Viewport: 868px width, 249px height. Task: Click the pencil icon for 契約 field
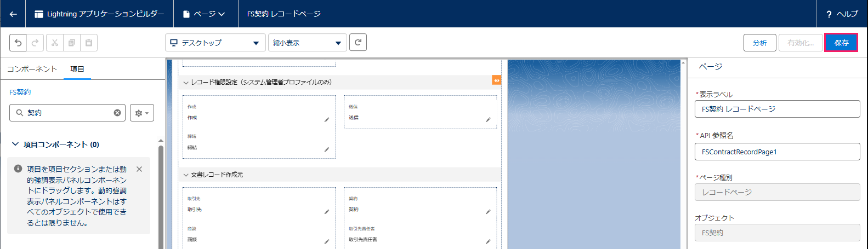488,211
